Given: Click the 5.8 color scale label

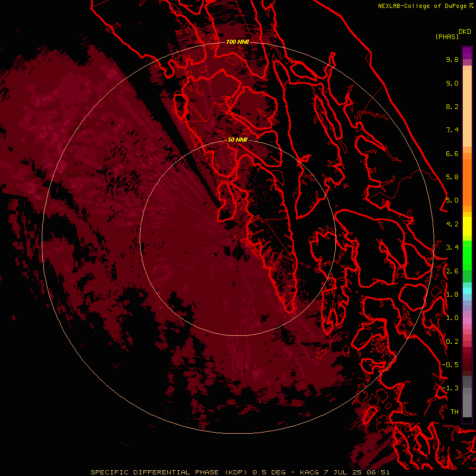Looking at the screenshot, I should point(452,177).
